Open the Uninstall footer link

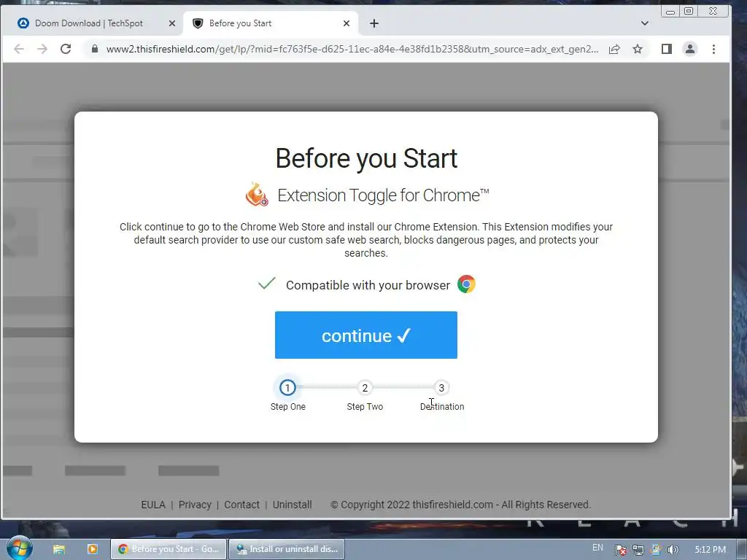point(292,505)
